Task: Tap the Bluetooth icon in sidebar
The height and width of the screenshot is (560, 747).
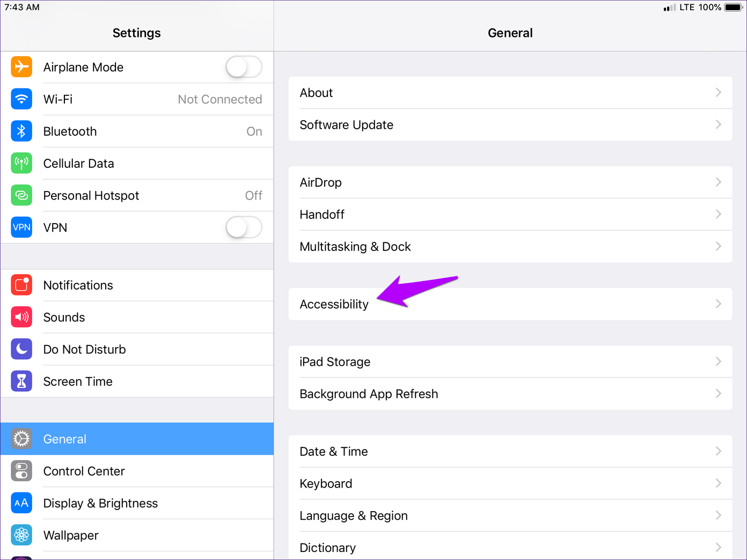Action: point(21,131)
